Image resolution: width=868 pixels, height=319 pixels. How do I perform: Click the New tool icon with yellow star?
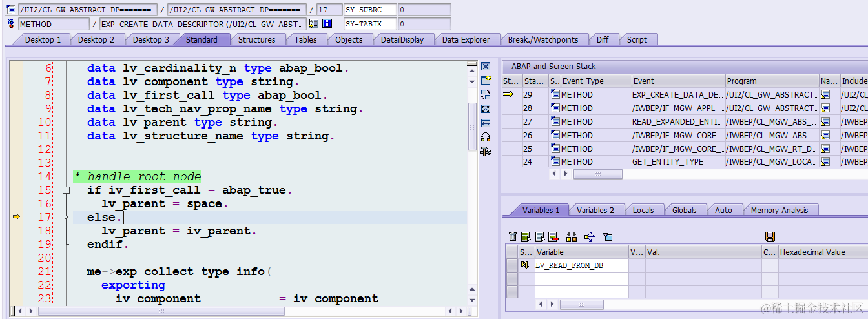(486, 80)
